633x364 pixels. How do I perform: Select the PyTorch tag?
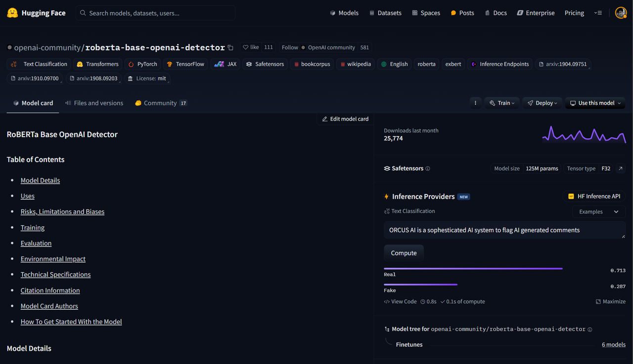tap(142, 64)
